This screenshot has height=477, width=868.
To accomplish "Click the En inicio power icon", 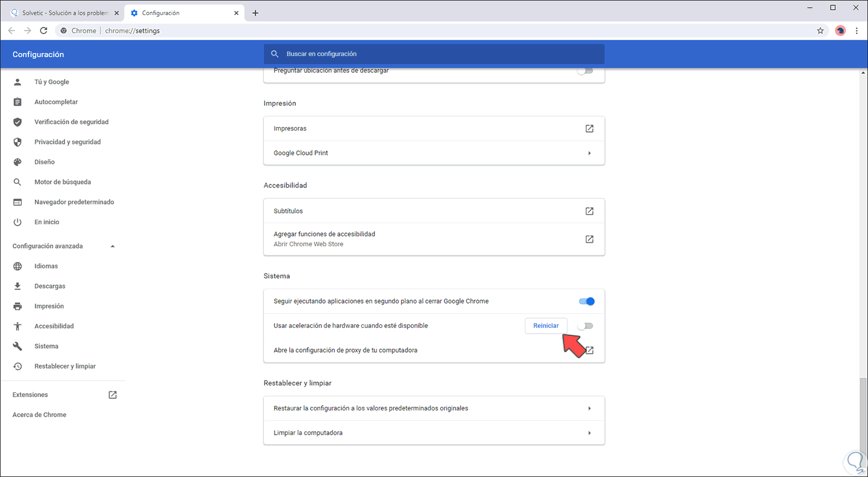I will pos(17,222).
